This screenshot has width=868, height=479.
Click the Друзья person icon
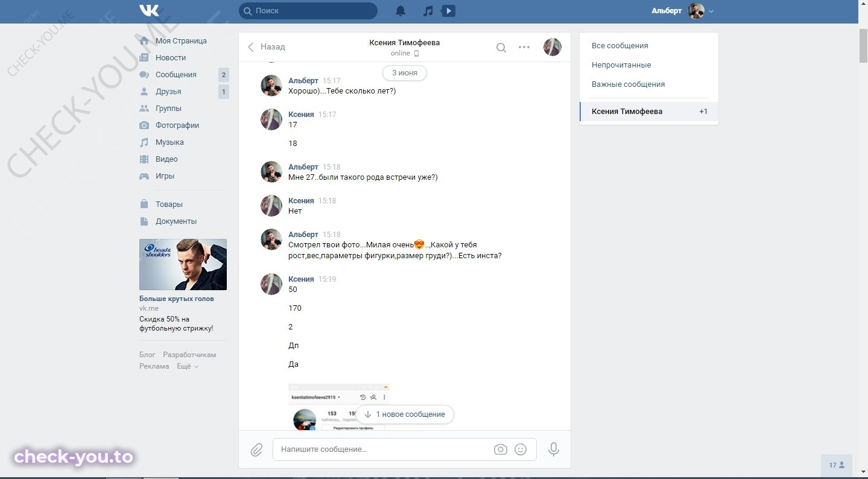click(144, 92)
